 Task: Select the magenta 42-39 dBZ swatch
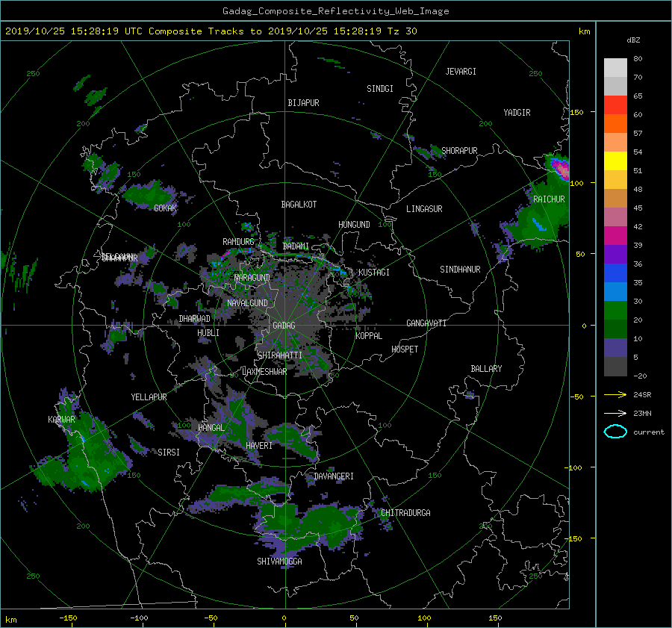[x=615, y=235]
